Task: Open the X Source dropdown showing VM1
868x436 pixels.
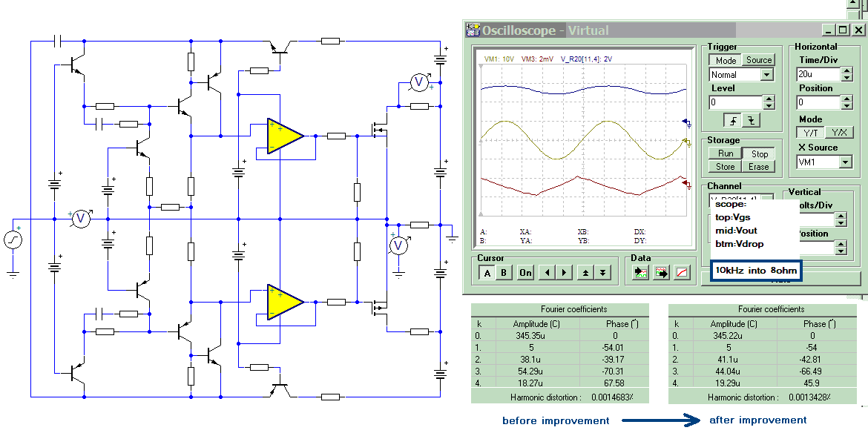Action: point(845,162)
